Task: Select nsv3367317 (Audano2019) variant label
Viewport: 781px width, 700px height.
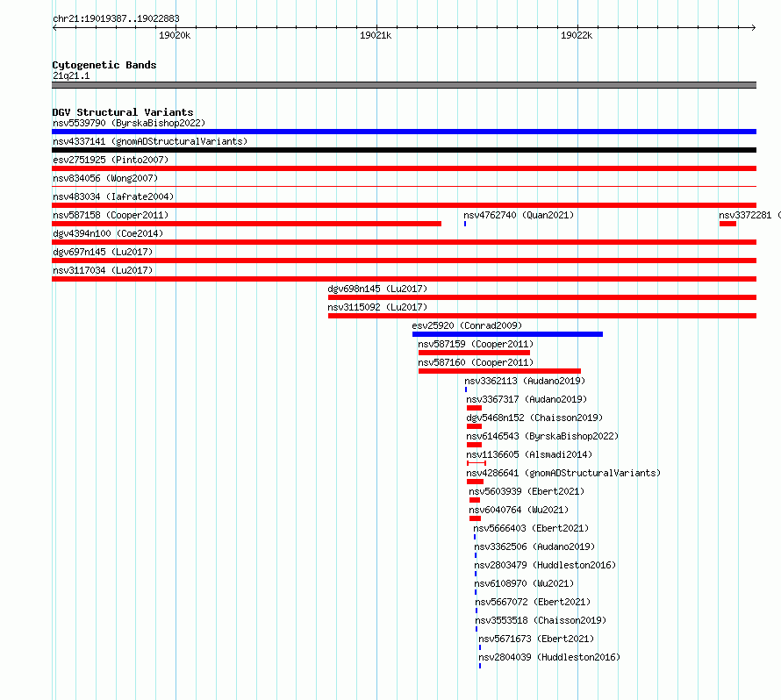Action: click(x=527, y=399)
